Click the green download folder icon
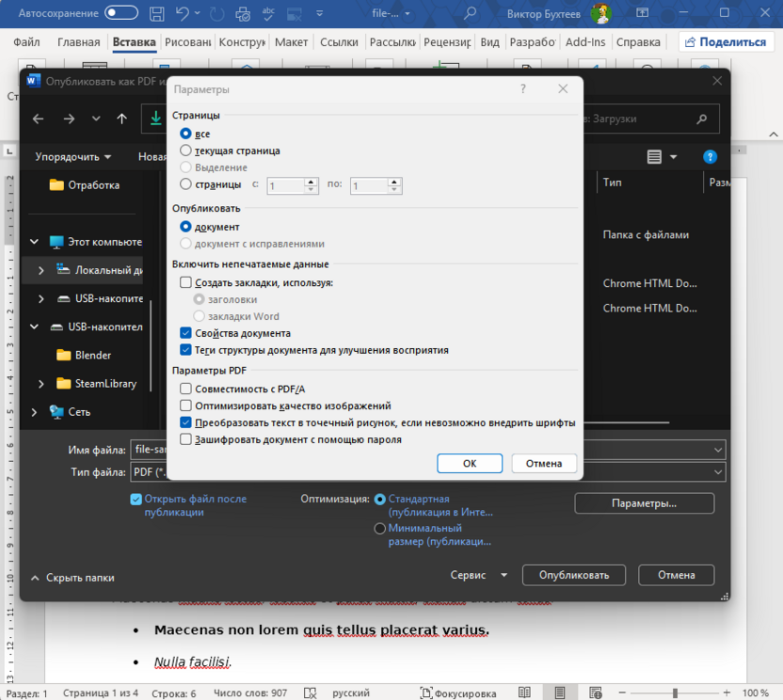 [x=156, y=119]
